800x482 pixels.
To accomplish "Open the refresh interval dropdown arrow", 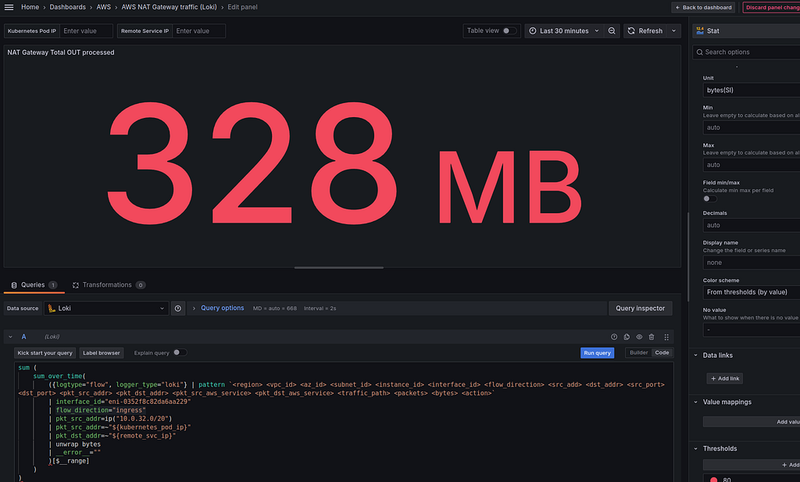I will point(673,31).
